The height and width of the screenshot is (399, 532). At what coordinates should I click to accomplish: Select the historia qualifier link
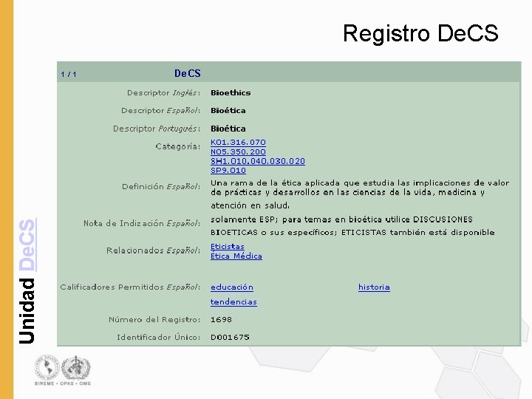pos(374,287)
